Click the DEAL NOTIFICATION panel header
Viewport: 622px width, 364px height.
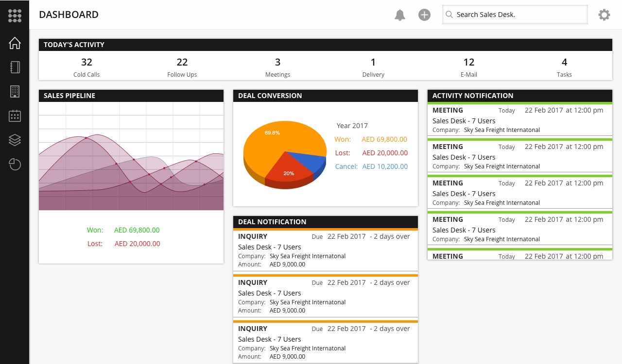[326, 222]
